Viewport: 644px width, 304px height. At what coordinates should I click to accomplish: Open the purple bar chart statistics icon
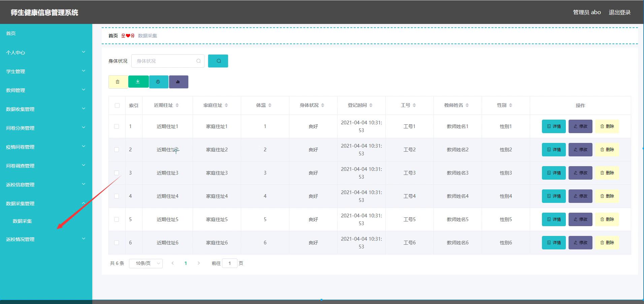point(178,82)
